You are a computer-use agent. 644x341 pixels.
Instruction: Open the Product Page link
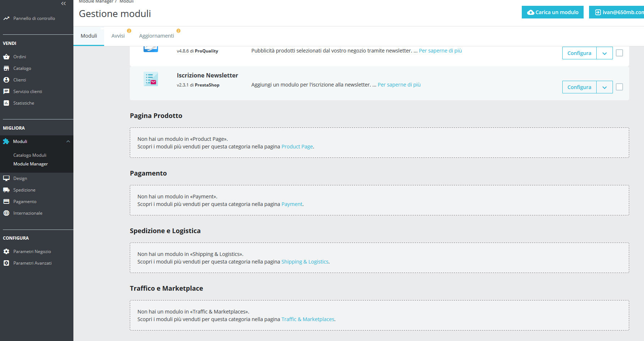297,147
